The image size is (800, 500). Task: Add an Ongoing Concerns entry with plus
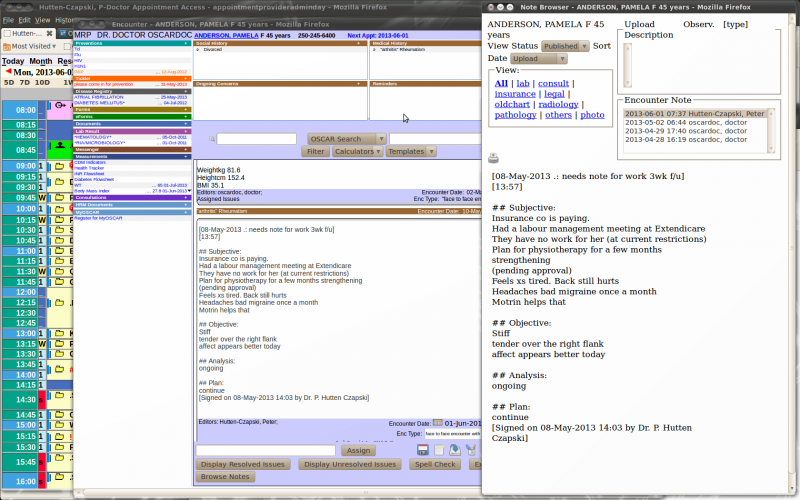coord(359,84)
